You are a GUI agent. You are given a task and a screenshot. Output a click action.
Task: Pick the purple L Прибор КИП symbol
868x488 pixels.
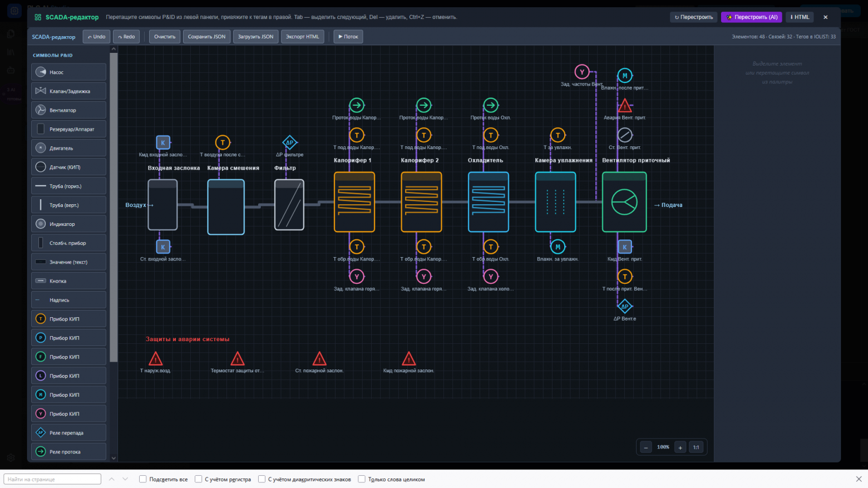click(68, 376)
